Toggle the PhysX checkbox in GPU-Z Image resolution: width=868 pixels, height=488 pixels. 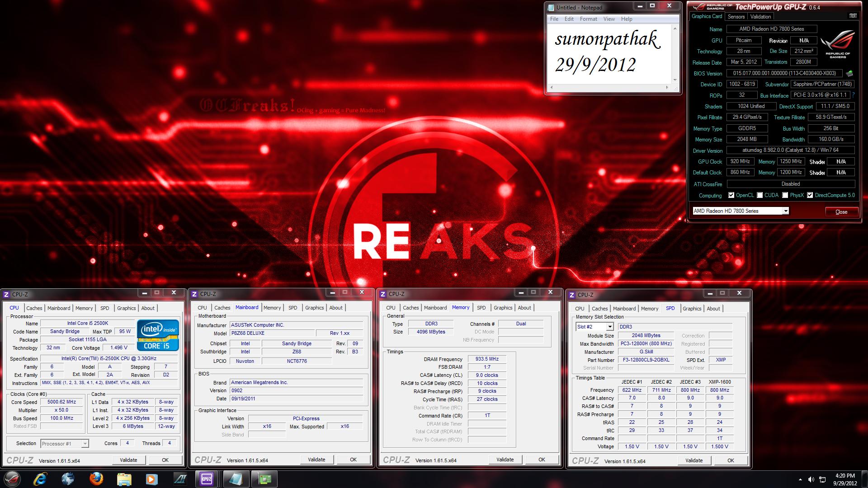(x=785, y=195)
